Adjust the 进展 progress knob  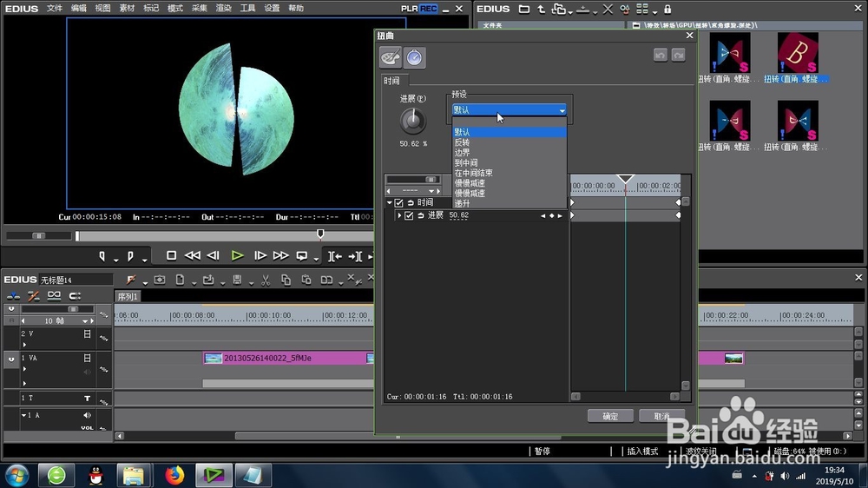pos(413,122)
